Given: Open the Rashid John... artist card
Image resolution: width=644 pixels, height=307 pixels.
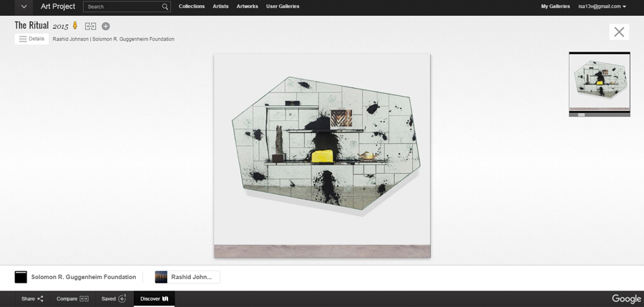Looking at the screenshot, I should click(x=187, y=277).
